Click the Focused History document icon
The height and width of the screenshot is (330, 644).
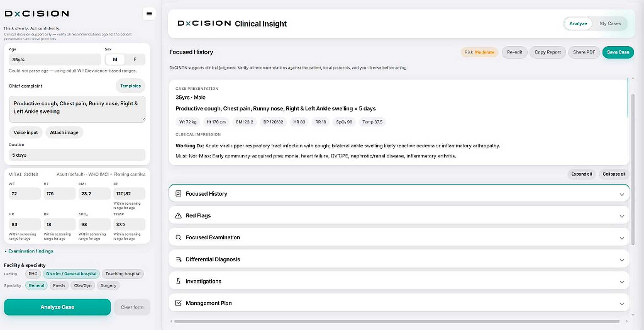[178, 193]
